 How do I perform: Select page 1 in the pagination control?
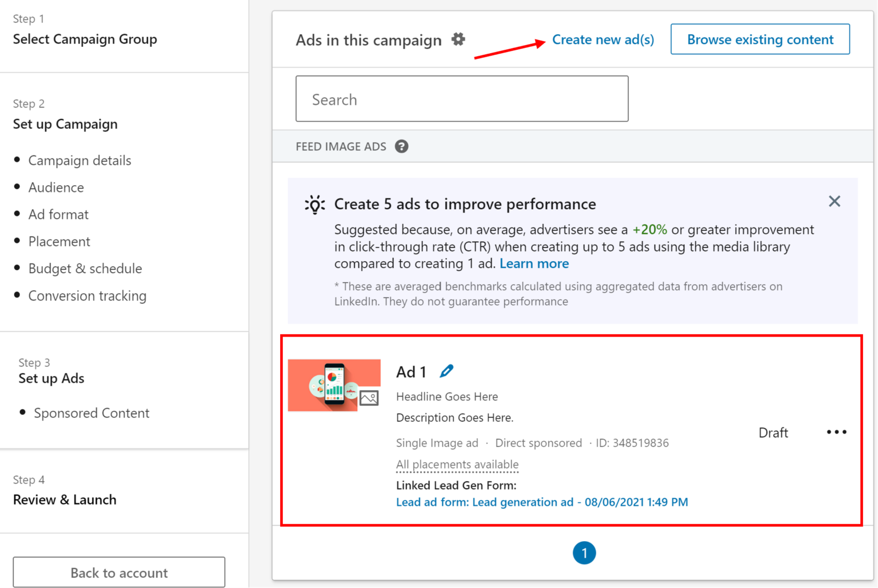584,553
